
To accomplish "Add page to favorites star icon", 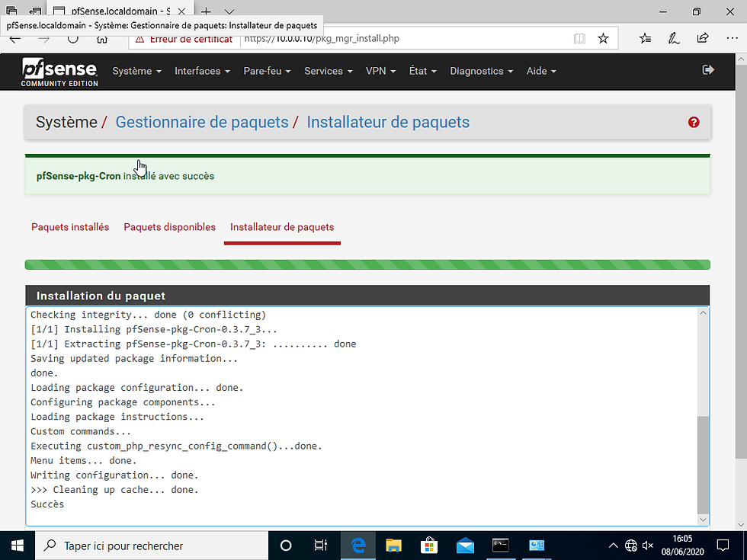I will coord(603,39).
